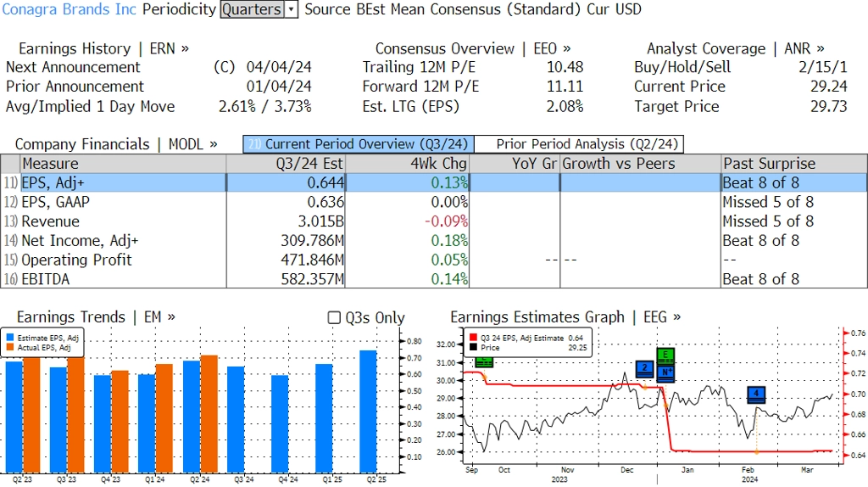Click the red Q3 24 EPS Estimate legend swatch
The height and width of the screenshot is (487, 868).
click(x=473, y=338)
